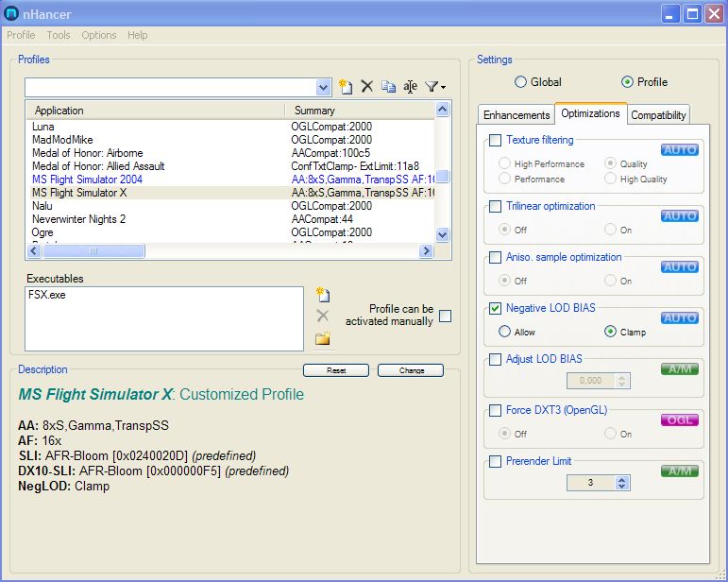
Task: Open the Help menu
Action: coord(138,35)
